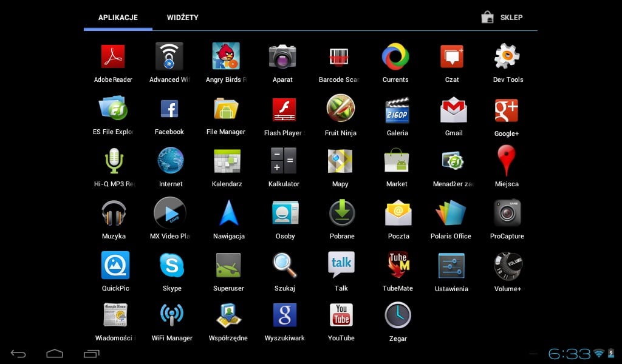The height and width of the screenshot is (364, 622).
Task: Open Ustawienia settings
Action: [451, 266]
